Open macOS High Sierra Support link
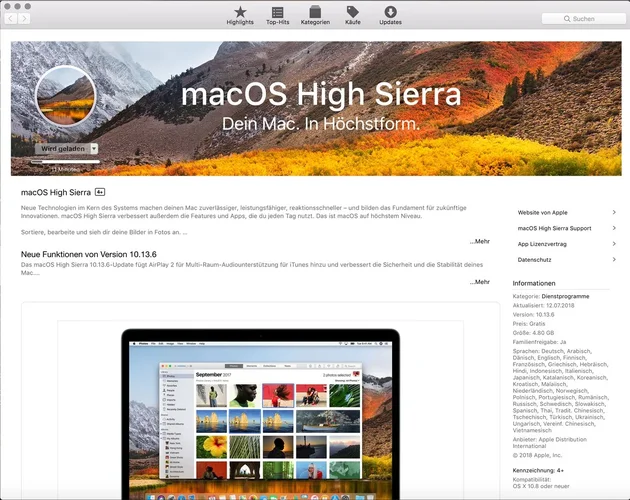630x500 pixels. coord(554,228)
